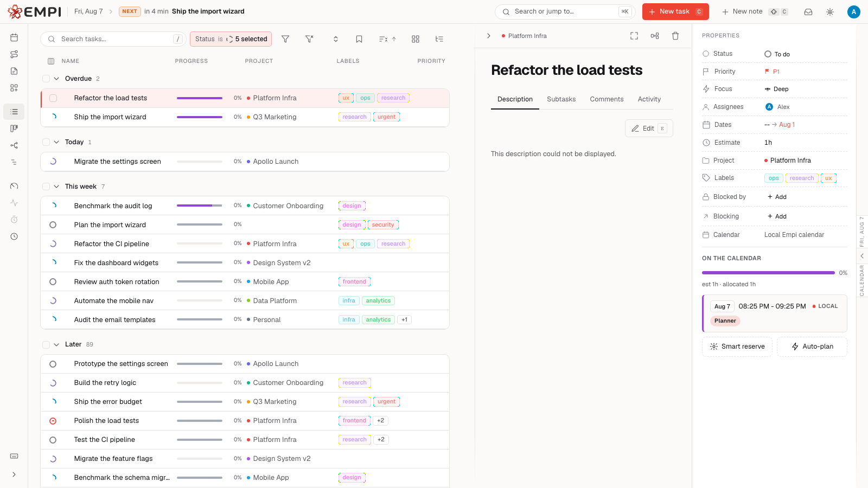Open the Status is 5 selected filter

pyautogui.click(x=231, y=39)
